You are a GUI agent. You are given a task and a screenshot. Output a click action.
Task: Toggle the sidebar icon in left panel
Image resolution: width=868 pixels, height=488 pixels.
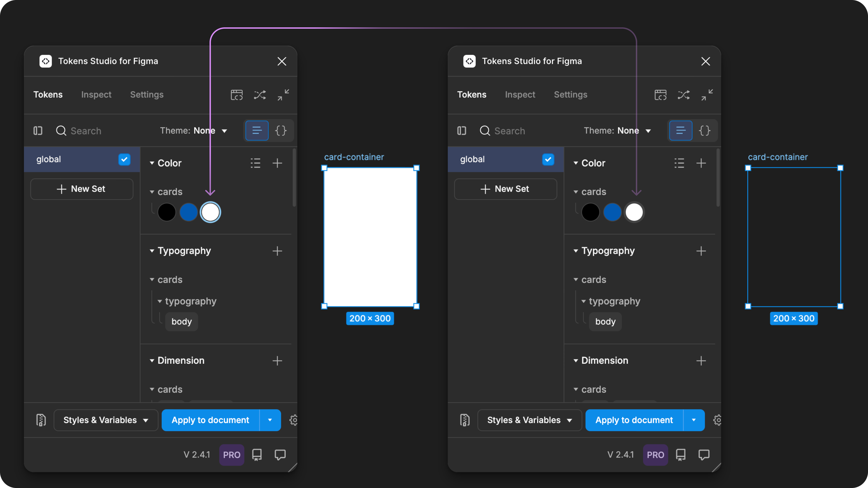click(38, 131)
